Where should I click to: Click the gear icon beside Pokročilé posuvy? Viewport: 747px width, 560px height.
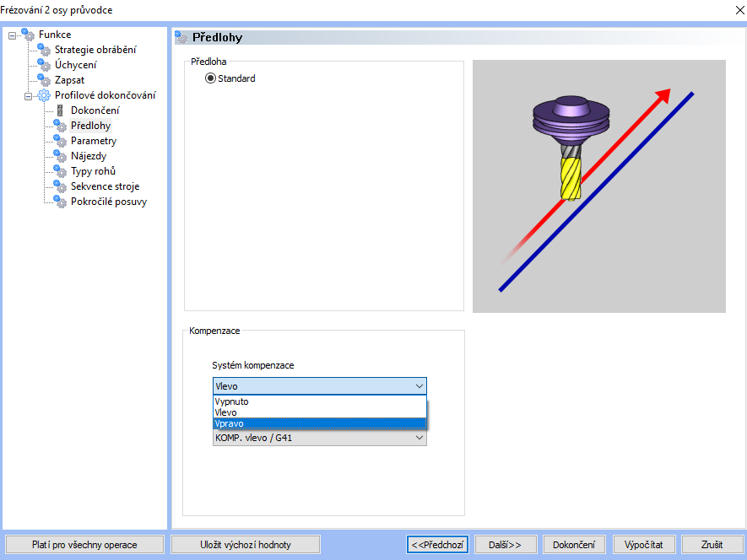click(x=60, y=202)
